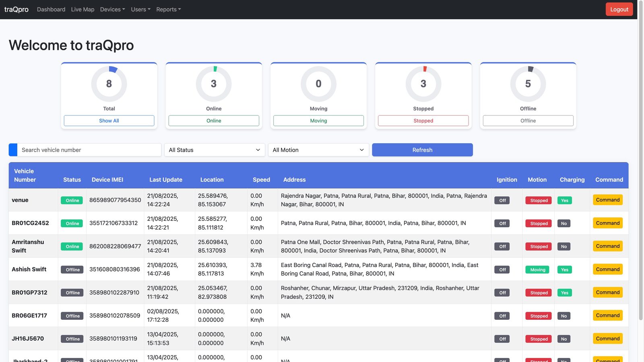
Task: Click the Online status badge for venue
Action: tap(72, 200)
